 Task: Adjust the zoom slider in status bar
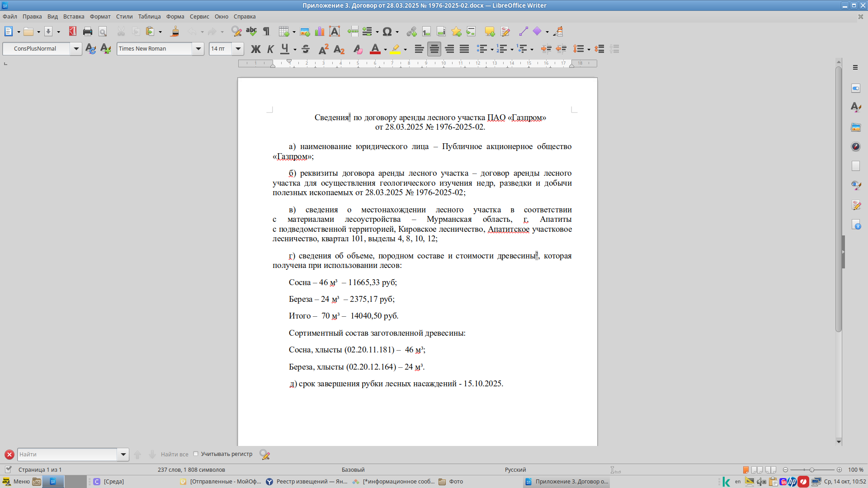pyautogui.click(x=812, y=470)
